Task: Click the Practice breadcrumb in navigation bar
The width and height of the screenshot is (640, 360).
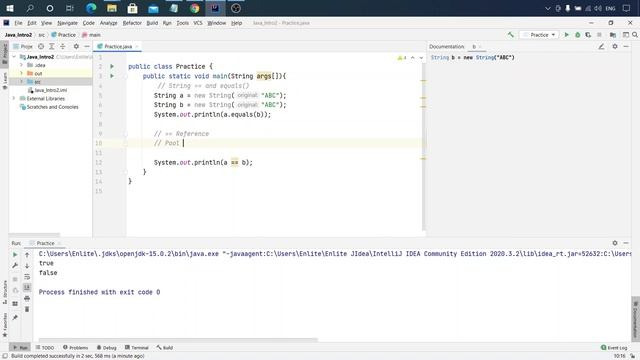Action: (x=64, y=35)
